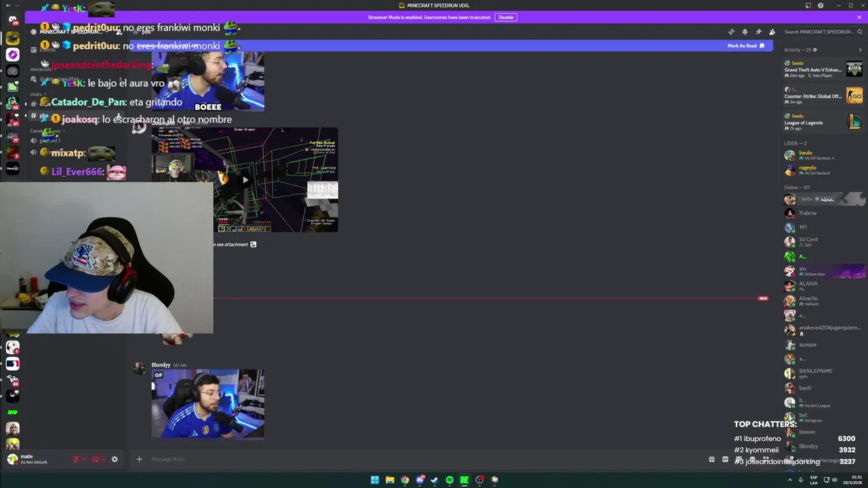Select member anakeve420Ajugarquiero in list
Viewport: 868px width, 488px height.
coord(823,330)
